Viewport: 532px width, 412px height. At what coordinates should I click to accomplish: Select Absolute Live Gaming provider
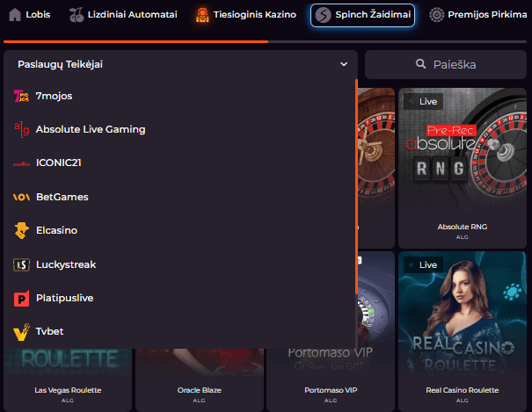pos(179,129)
